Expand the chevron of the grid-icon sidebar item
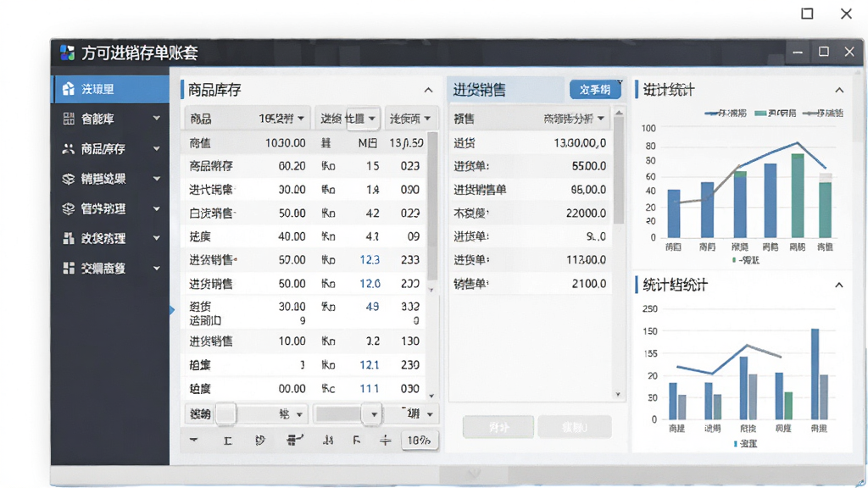This screenshot has width=868, height=488. coord(157,118)
